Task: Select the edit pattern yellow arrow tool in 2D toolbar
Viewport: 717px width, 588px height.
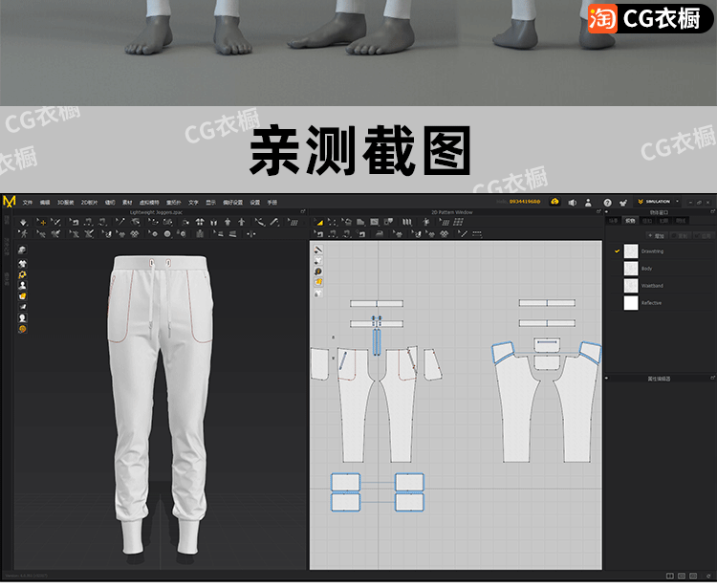Action: [x=319, y=222]
